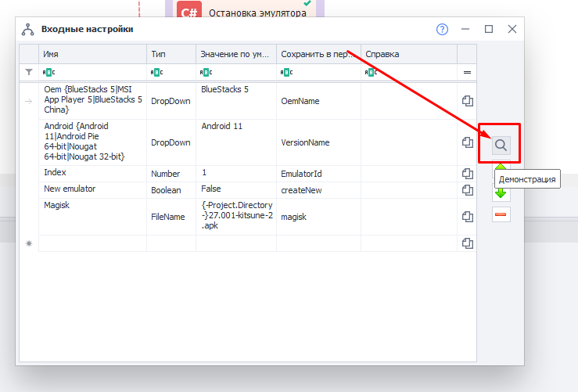578x392 pixels.
Task: Click the Демонстрация magnifier preview button
Action: (501, 145)
